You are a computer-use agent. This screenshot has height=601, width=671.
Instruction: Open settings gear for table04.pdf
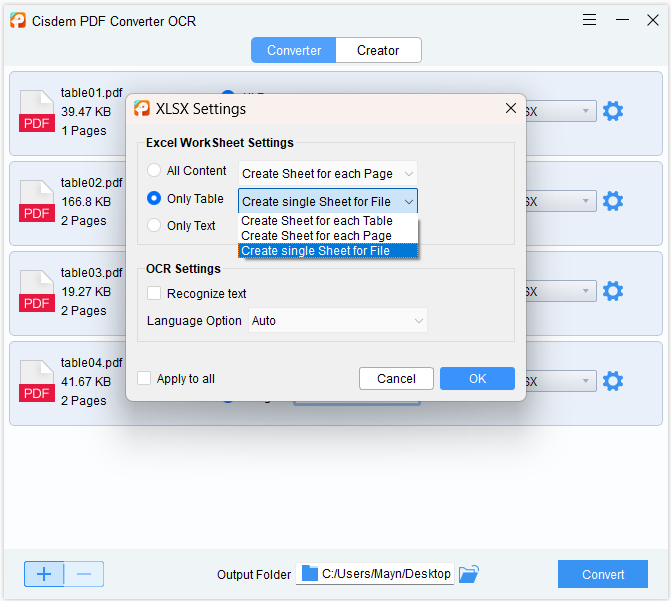point(613,381)
